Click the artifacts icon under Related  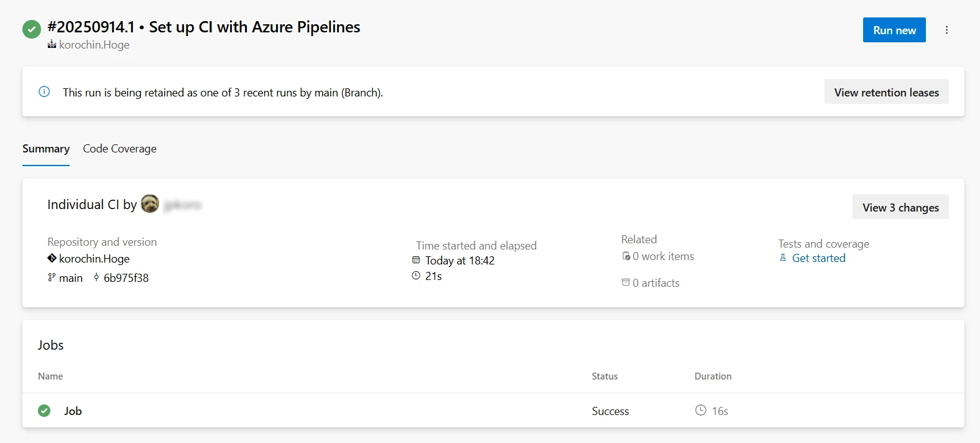click(626, 282)
